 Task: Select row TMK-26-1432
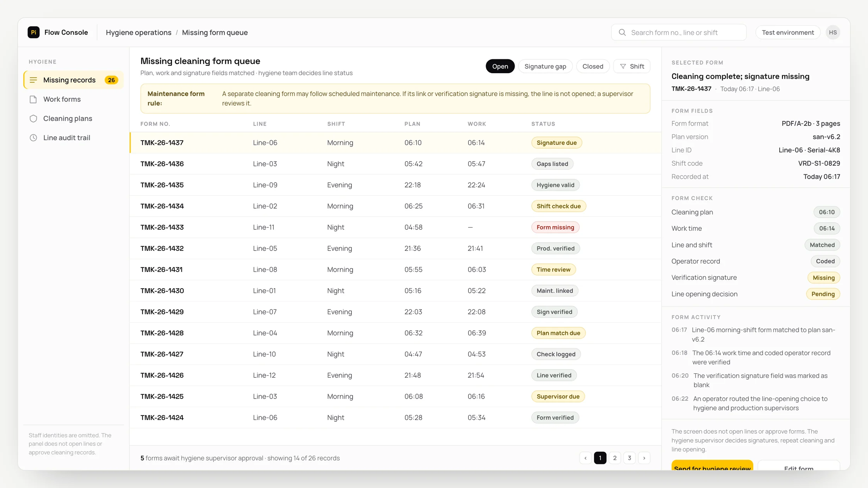click(x=395, y=248)
